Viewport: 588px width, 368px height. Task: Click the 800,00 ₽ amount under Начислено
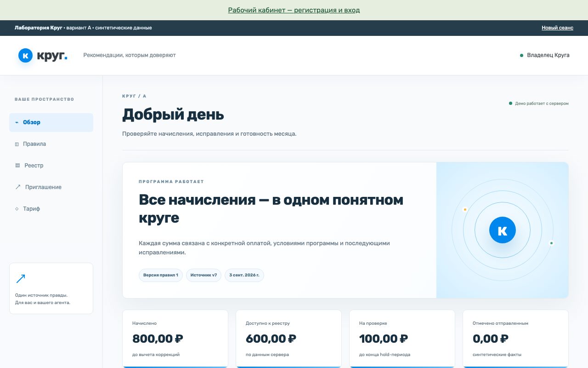158,339
